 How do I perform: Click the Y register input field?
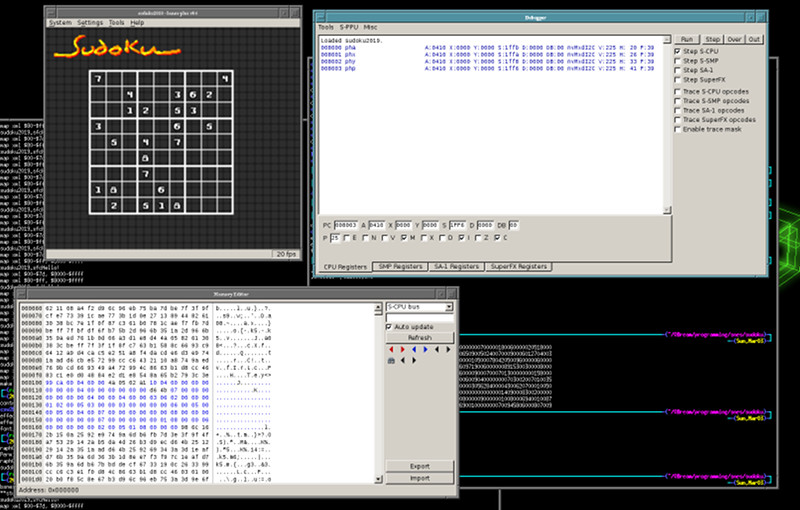(x=430, y=225)
